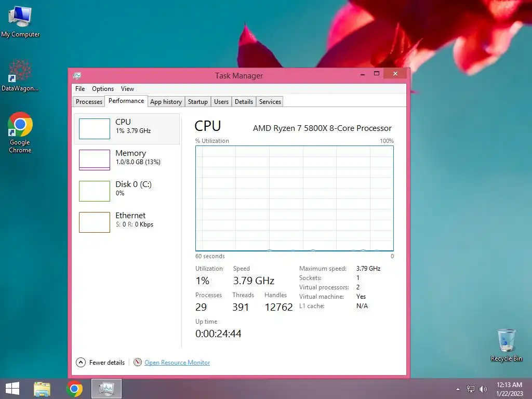Go to the Startup tab
The image size is (532, 399).
(198, 102)
